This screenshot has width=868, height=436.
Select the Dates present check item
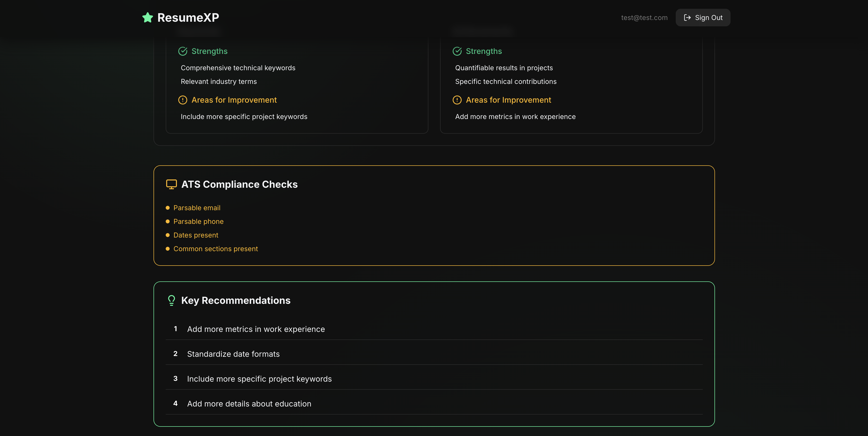tap(195, 235)
